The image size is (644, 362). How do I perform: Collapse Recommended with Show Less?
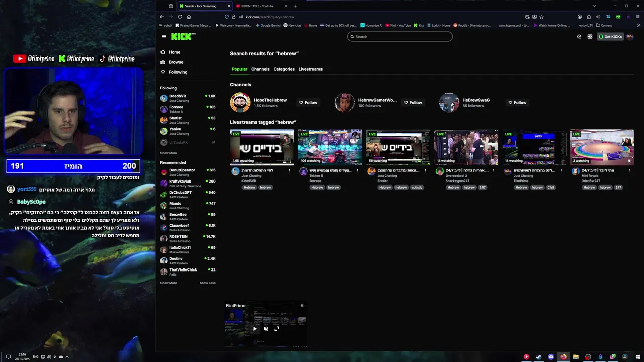point(208,283)
